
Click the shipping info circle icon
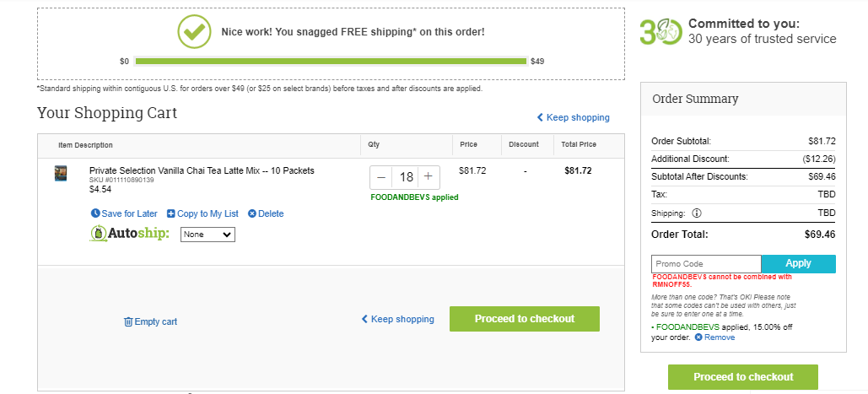click(x=697, y=213)
